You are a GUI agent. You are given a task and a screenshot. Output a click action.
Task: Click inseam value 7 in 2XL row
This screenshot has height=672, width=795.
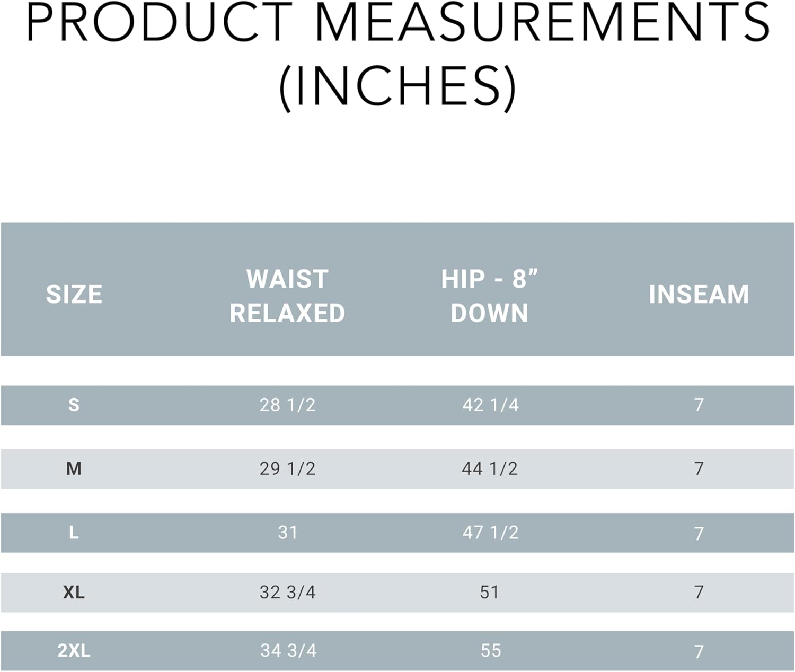click(699, 651)
